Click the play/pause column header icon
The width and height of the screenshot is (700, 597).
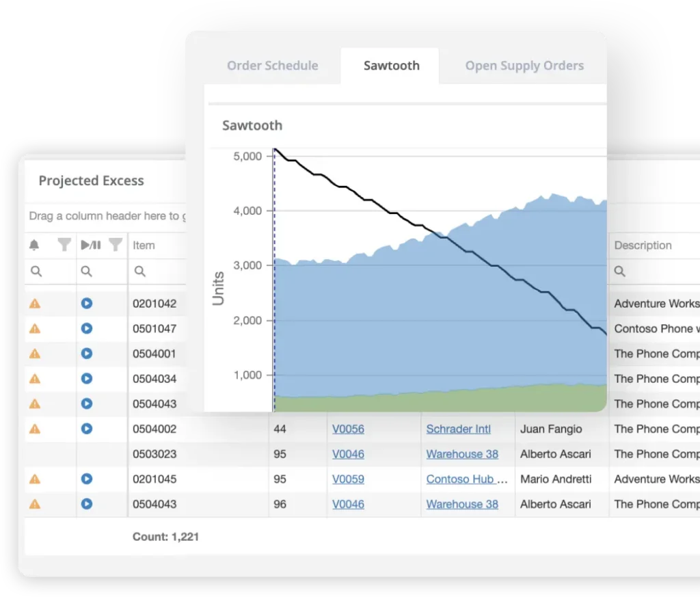(x=91, y=245)
